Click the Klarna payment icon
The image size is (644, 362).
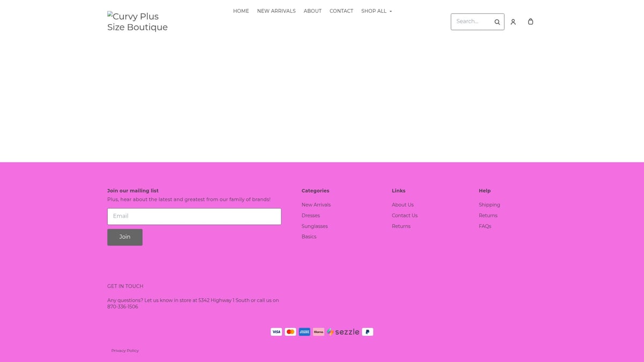[318, 332]
